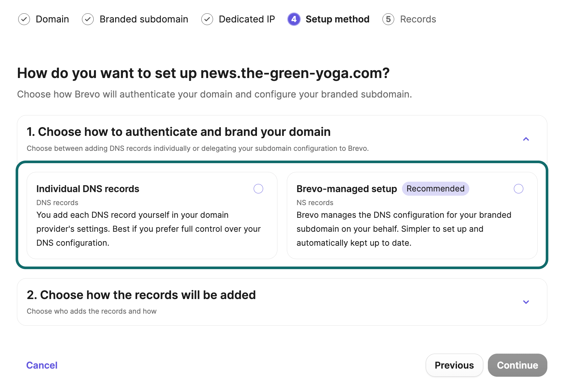Screen dimensions: 562x392
Task: Click the step 5 number badge
Action: (x=388, y=19)
